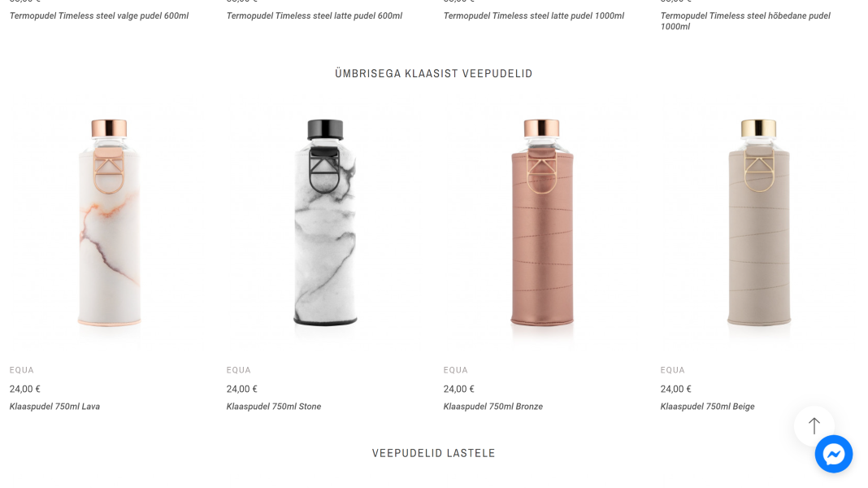Open the Messenger chat bubble icon
Image resolution: width=868 pixels, height=488 pixels.
pos(833,454)
